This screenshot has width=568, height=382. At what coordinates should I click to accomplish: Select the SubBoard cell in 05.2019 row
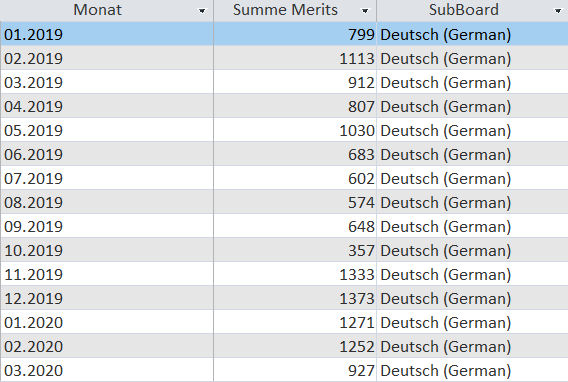point(472,130)
